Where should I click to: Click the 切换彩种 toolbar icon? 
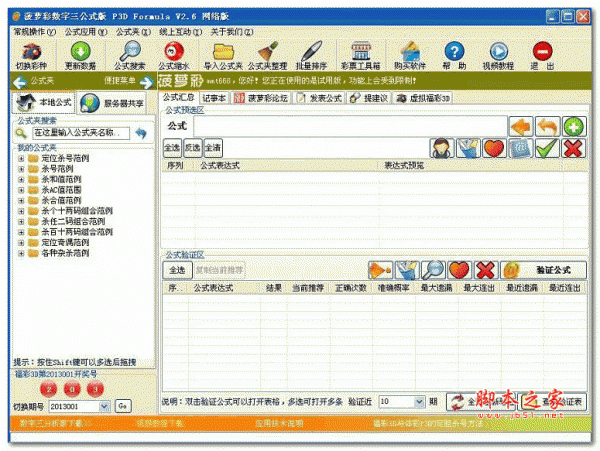[31, 56]
